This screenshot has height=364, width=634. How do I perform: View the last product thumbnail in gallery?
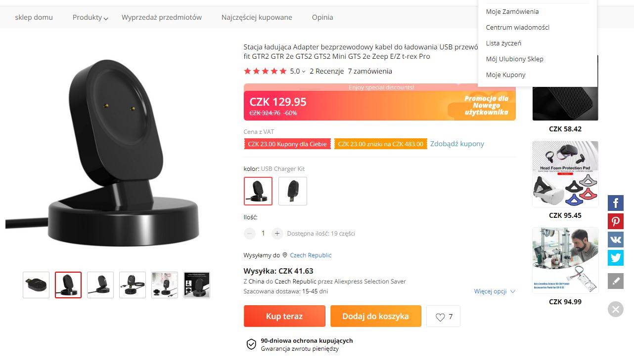tap(197, 285)
